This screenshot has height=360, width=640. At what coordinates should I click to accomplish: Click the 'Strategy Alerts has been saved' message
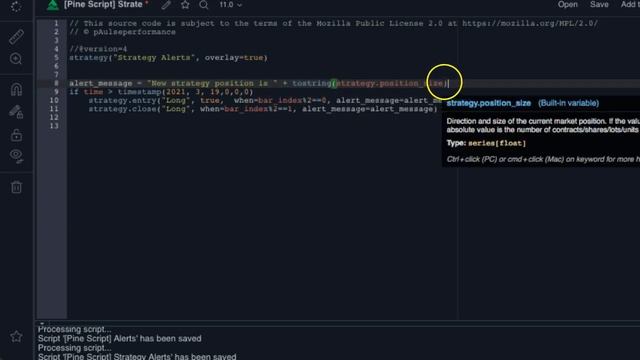point(137,356)
